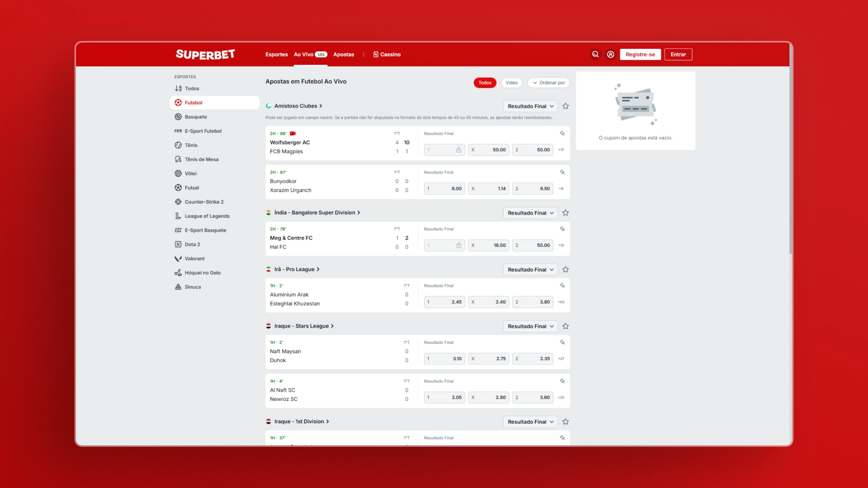Favorite the Irã Pro League star
This screenshot has width=868, height=488.
point(566,270)
